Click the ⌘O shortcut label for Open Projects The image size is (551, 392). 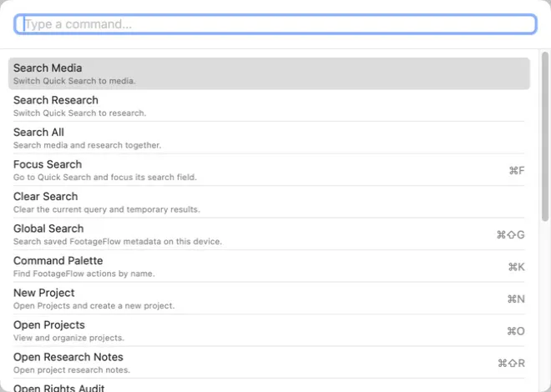pyautogui.click(x=515, y=331)
